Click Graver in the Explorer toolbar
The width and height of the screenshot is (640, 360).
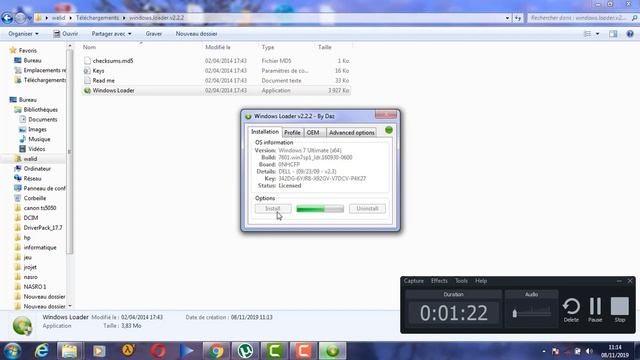click(154, 34)
